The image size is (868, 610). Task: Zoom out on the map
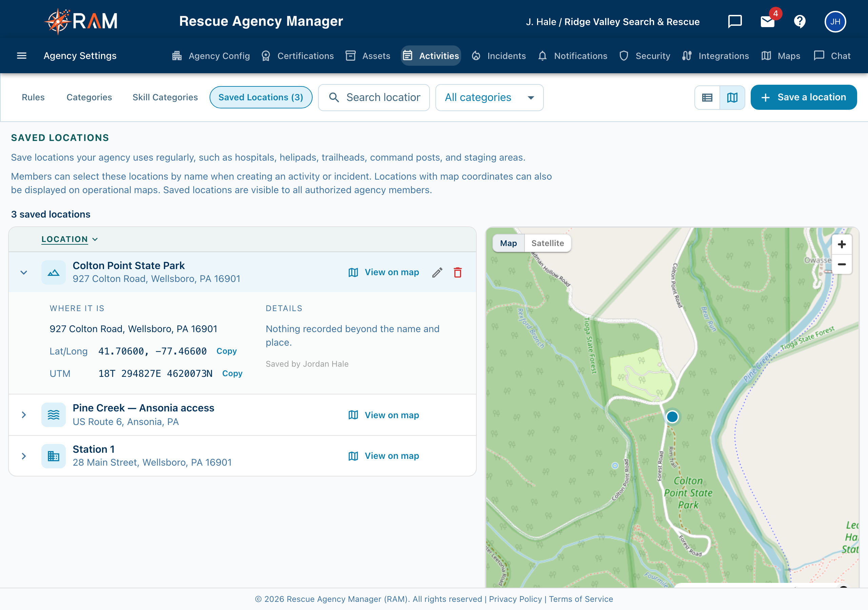(842, 265)
